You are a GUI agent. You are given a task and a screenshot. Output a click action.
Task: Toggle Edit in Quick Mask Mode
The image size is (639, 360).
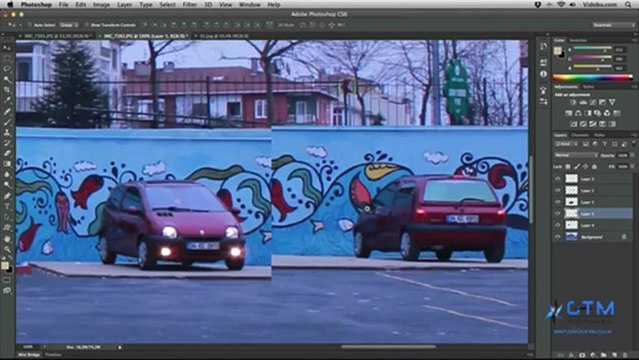(7, 280)
